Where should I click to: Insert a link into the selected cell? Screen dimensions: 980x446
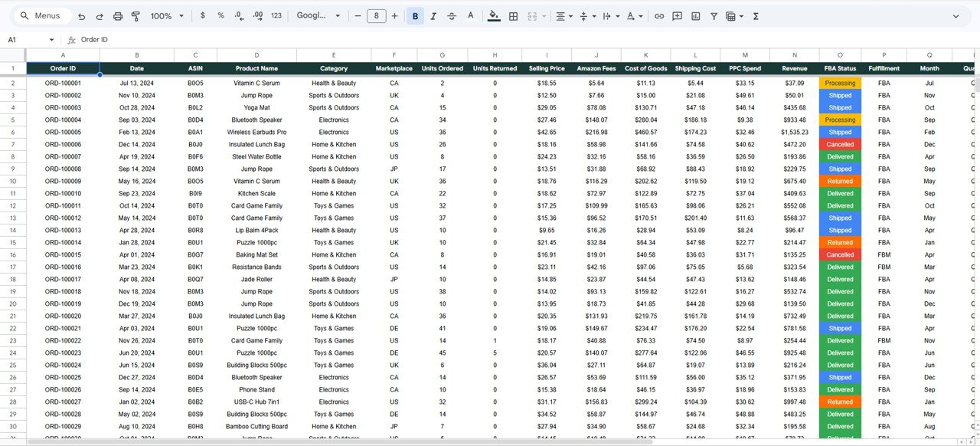tap(659, 15)
